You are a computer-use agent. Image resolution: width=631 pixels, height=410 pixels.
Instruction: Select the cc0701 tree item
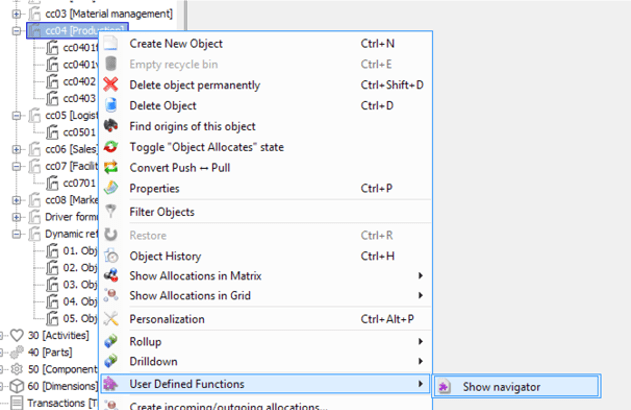pos(80,183)
